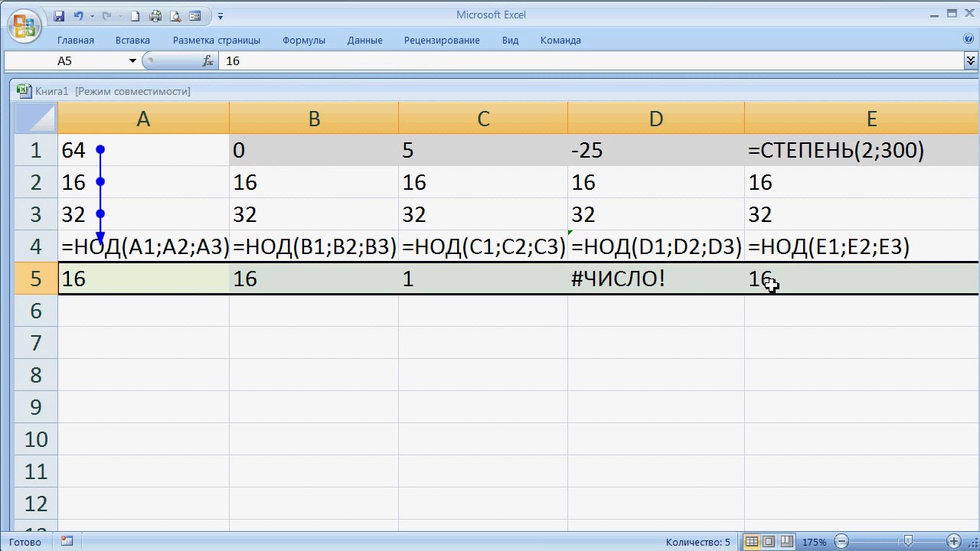Open the round Office button menu
This screenshot has height=551, width=980.
pyautogui.click(x=24, y=27)
